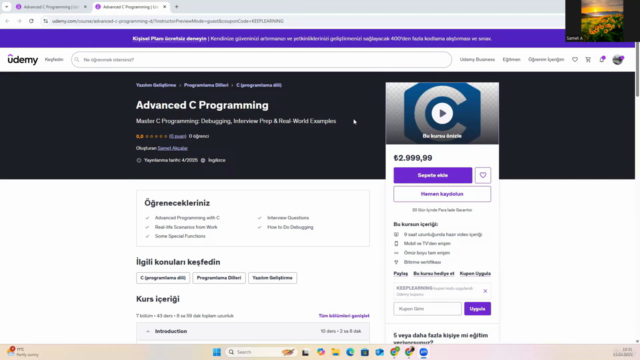Screen dimensions: 640x360
Task: Open Microsoft Edge from taskbar
Action: (350, 352)
